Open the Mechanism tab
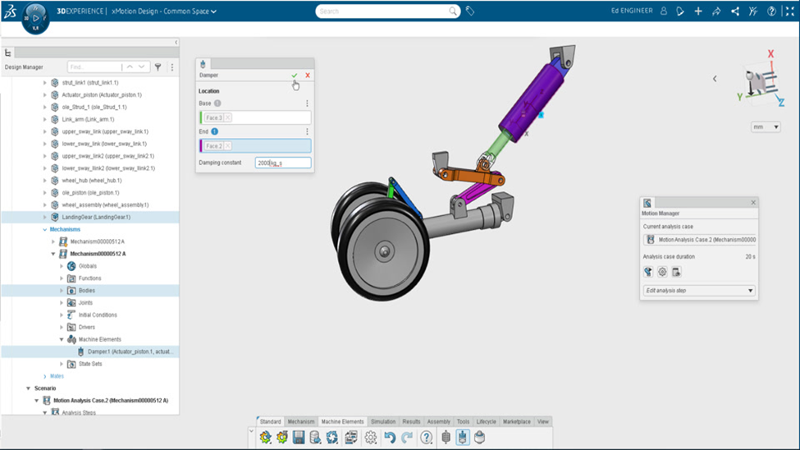The height and width of the screenshot is (450, 800). [x=301, y=422]
